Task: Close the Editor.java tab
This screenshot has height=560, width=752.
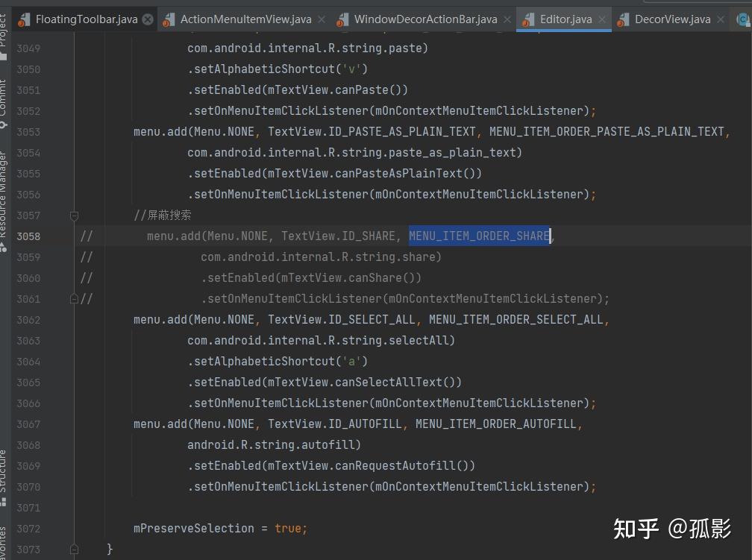Action: (601, 19)
